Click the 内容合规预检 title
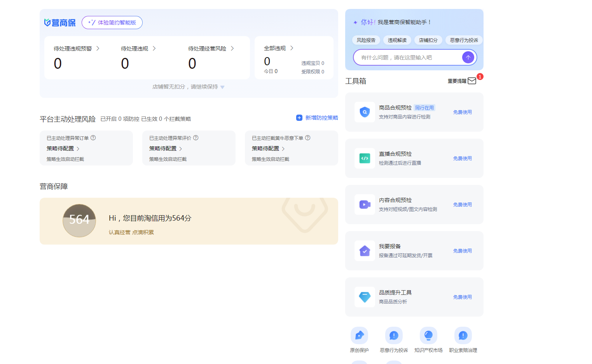Screen dimensions: 592x364 395,200
